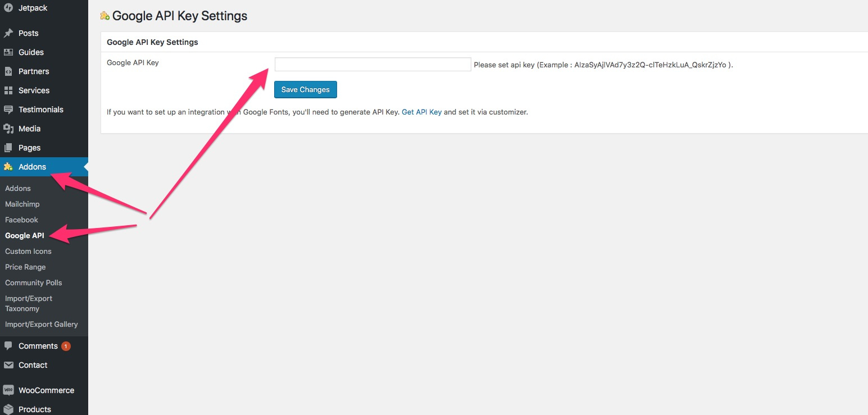The width and height of the screenshot is (868, 415).
Task: Click the WooCommerce logo icon
Action: [8, 390]
